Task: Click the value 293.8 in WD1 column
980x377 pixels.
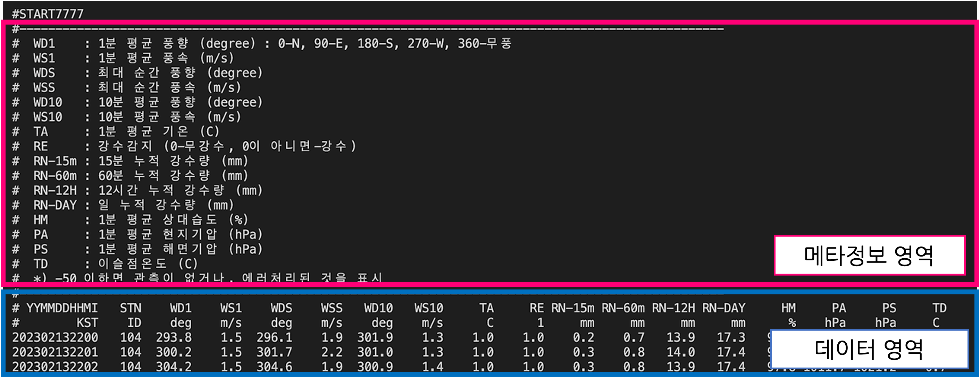Action: (x=174, y=337)
